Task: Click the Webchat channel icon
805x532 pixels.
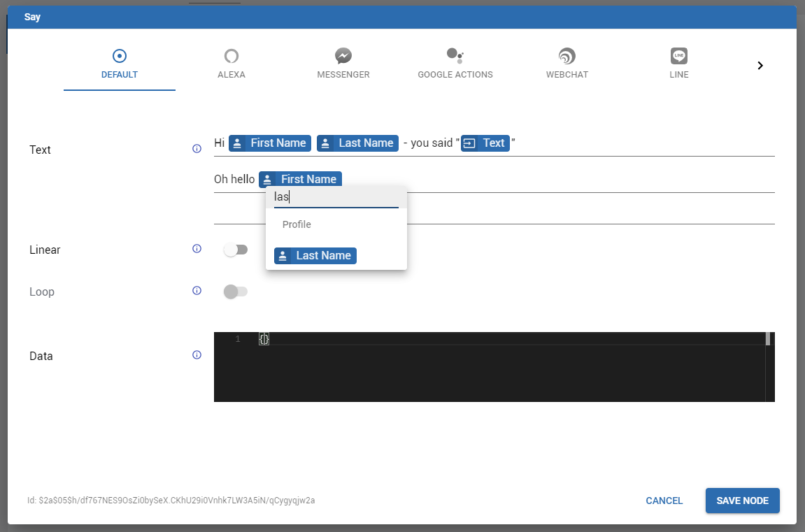Action: 567,56
